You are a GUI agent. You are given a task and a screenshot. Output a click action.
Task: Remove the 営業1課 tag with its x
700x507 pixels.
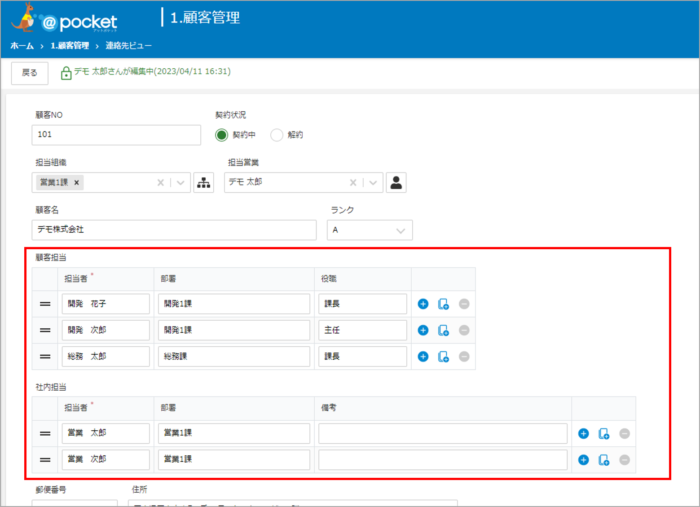tap(76, 183)
